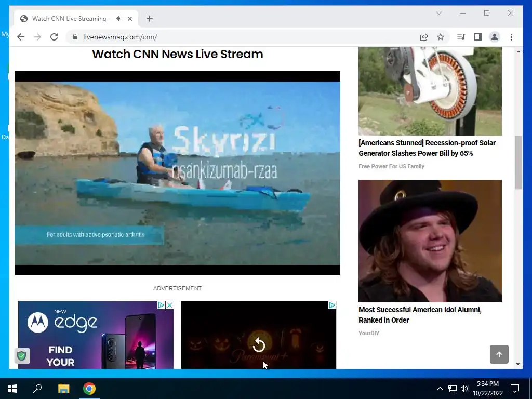Close the Motorola edge ad with the X
The width and height of the screenshot is (532, 399).
[x=170, y=305]
